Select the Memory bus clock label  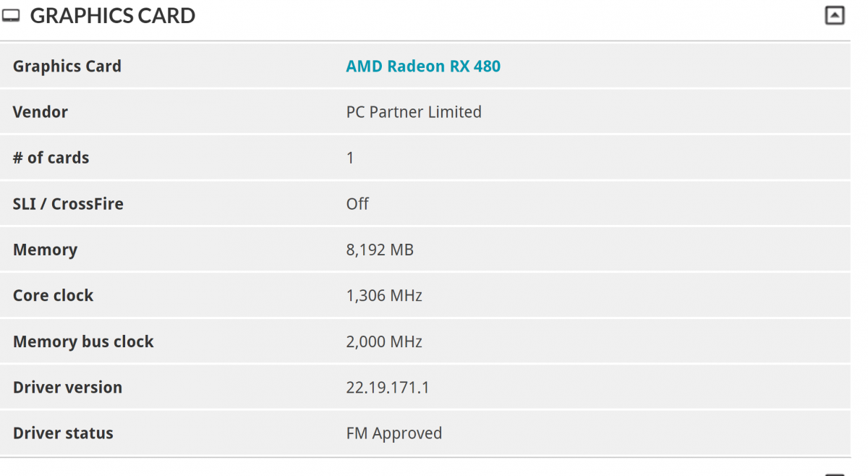83,341
